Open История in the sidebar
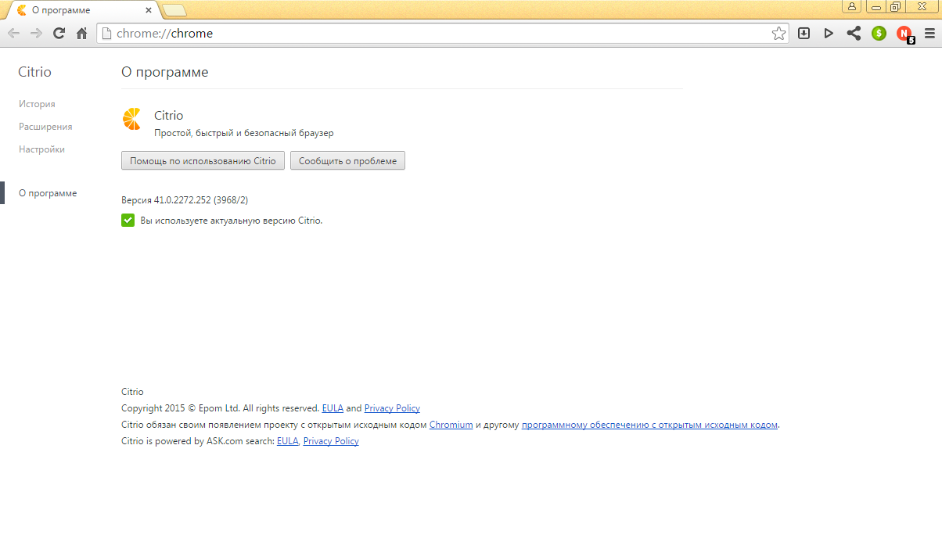 click(37, 104)
